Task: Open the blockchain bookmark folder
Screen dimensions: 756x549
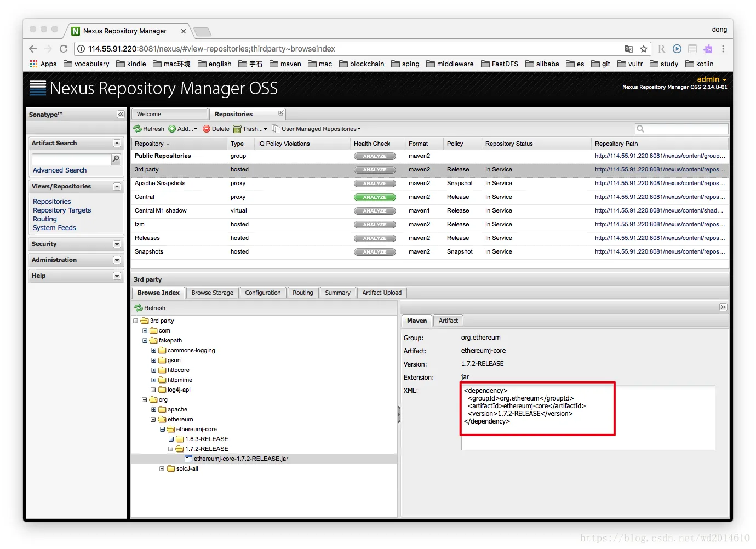Action: [x=362, y=64]
